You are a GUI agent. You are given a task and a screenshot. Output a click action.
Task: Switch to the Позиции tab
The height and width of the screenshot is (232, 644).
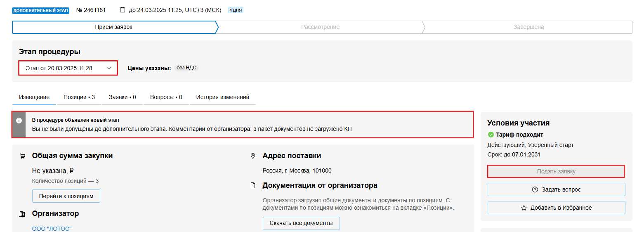(x=79, y=97)
